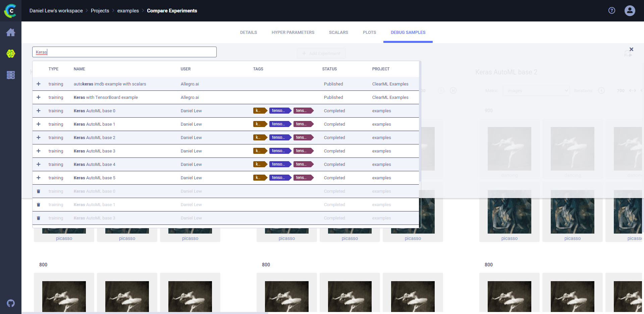644x314 pixels.
Task: Click the Projects breadcrumb link
Action: pyautogui.click(x=100, y=11)
